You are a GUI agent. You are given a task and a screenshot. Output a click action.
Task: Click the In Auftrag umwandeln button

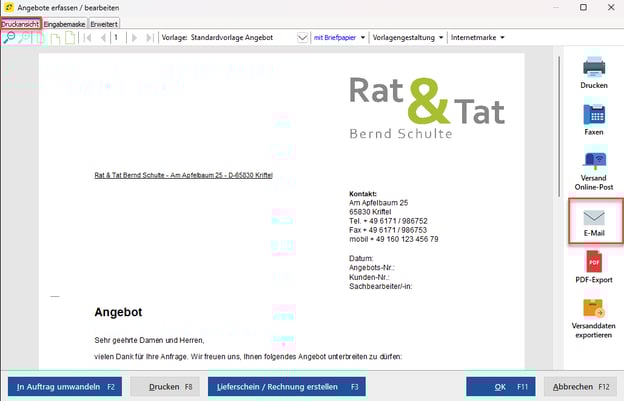pos(65,386)
